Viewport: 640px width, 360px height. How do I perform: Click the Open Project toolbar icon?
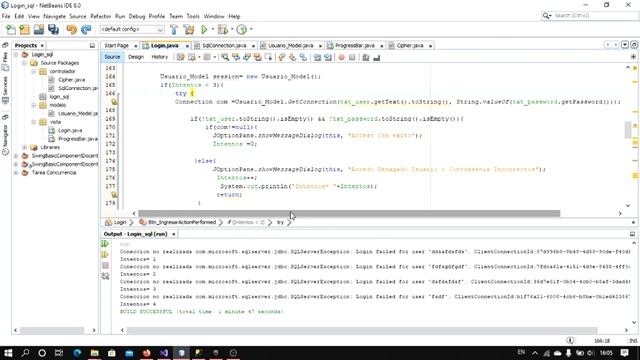pos(39,29)
